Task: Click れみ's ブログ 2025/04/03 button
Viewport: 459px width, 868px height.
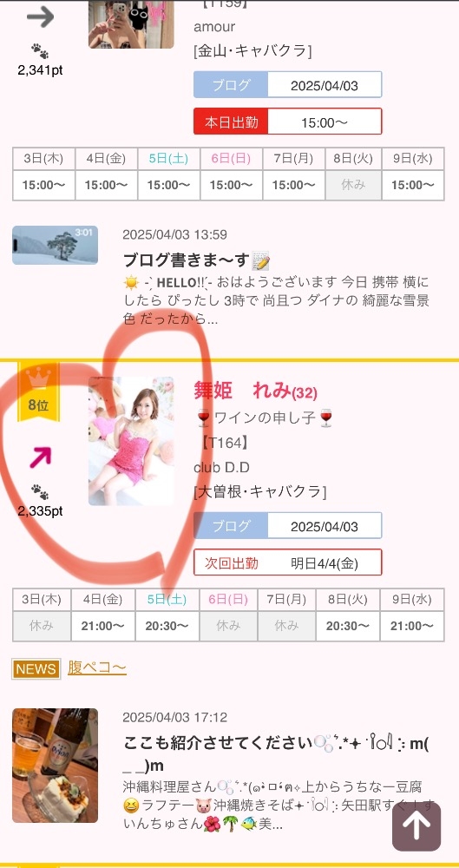Action: 287,525
